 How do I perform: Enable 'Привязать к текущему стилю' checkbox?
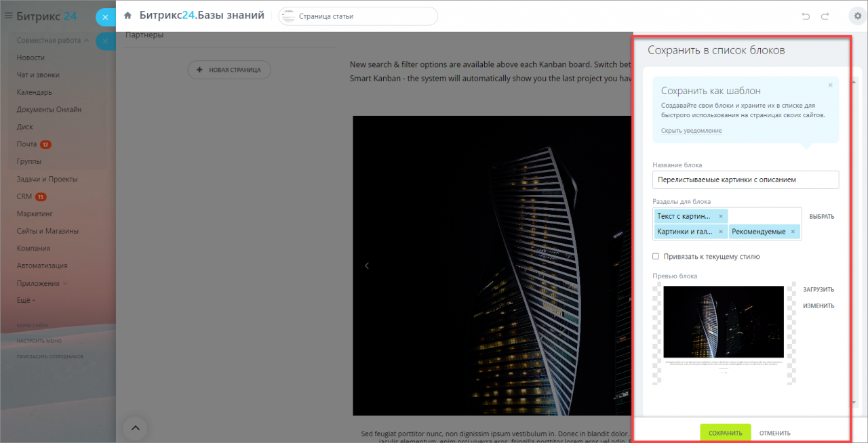point(656,257)
